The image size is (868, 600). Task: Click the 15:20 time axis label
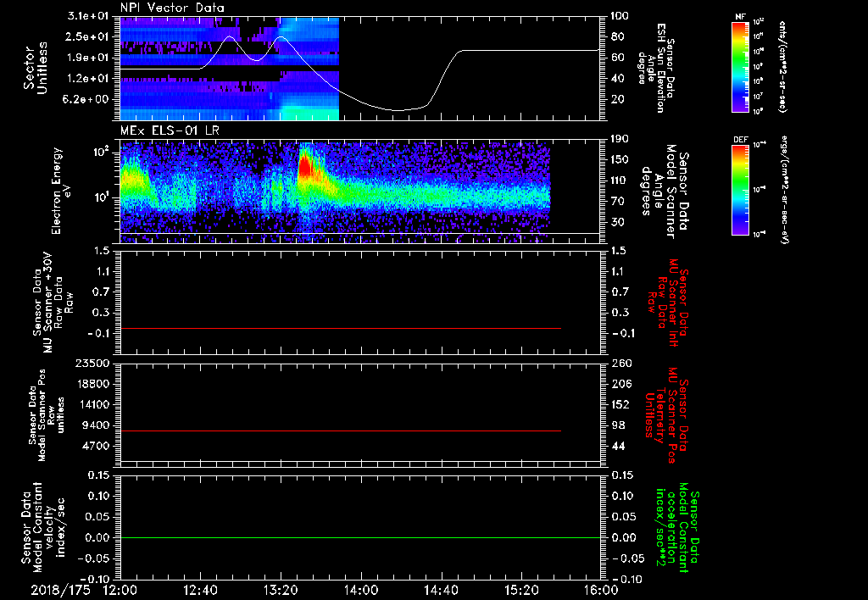pos(521,590)
